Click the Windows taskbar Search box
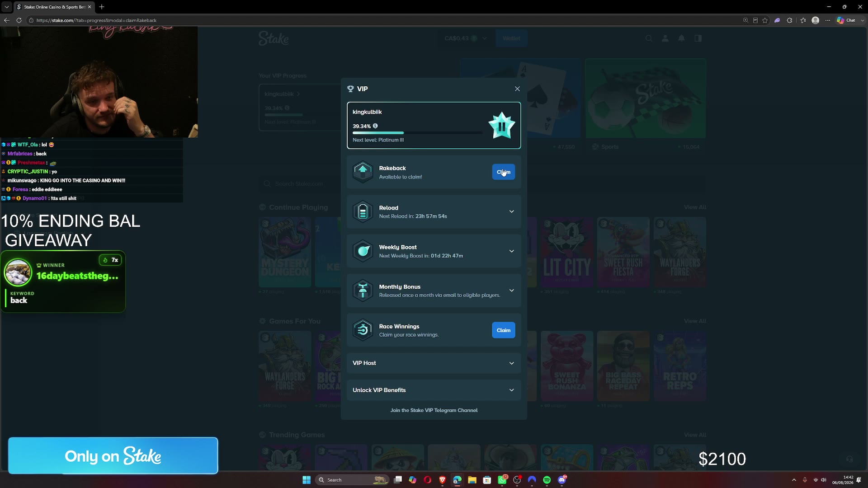Viewport: 868px width, 488px height. click(x=352, y=480)
